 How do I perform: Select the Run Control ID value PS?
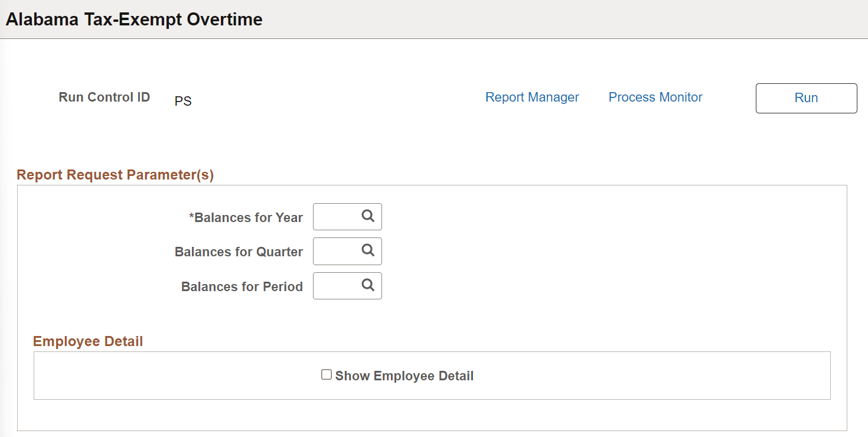coord(183,100)
